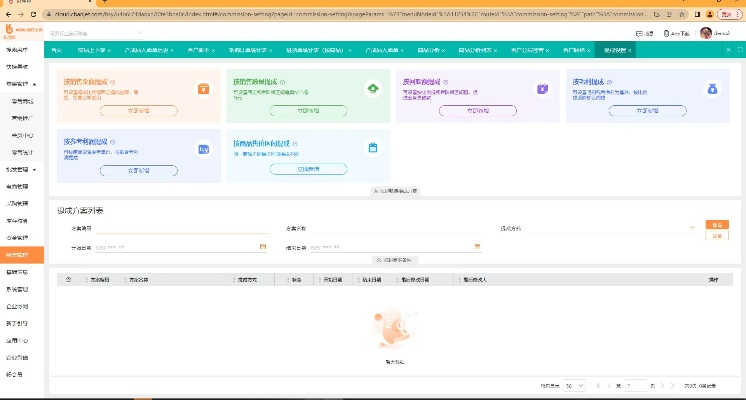This screenshot has width=746, height=400.
Task: Toggle the select-all checkbox in table header
Action: (x=69, y=279)
